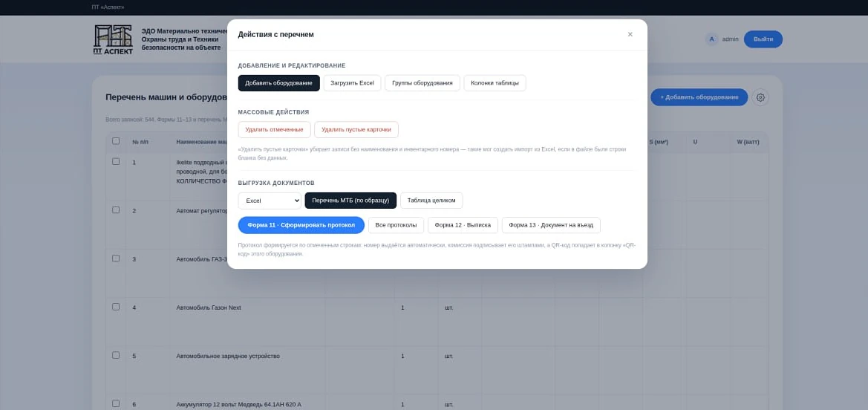Click the 'ВЫГРУЗКА ДОКУМЕНТОВ' section heading
This screenshot has width=868, height=410.
click(x=276, y=183)
